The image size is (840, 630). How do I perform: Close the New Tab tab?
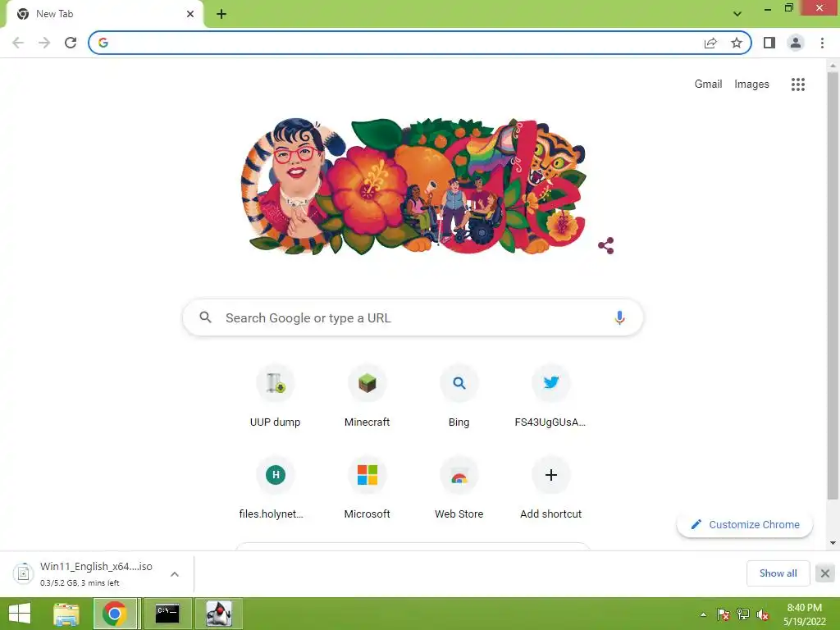pyautogui.click(x=190, y=14)
